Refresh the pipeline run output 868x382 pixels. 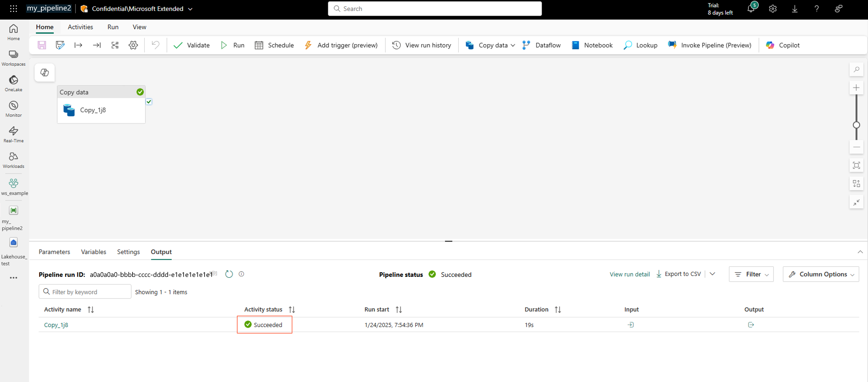coord(229,274)
